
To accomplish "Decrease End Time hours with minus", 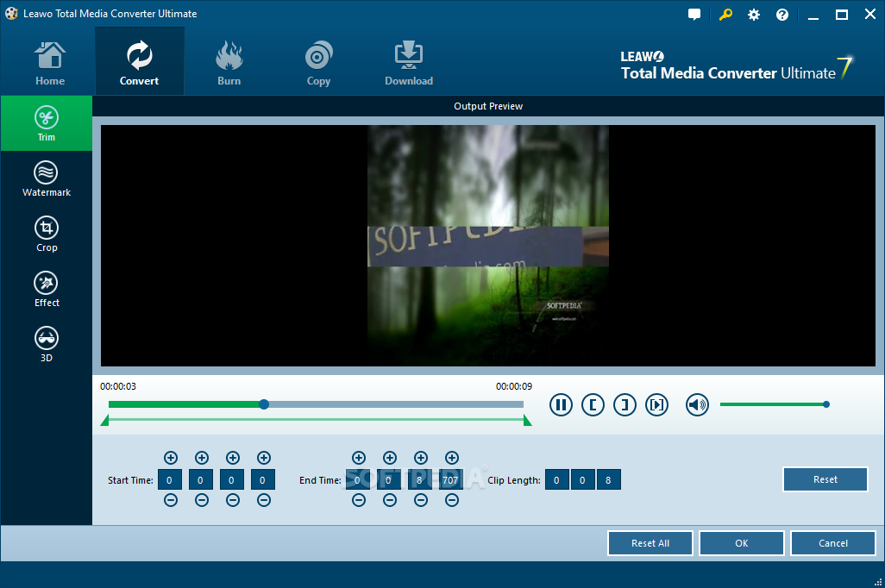I will tap(359, 500).
